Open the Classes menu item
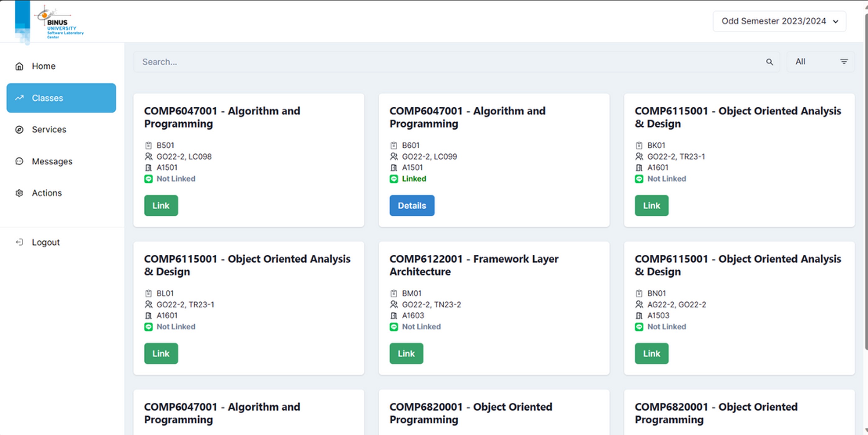The image size is (868, 435). pyautogui.click(x=61, y=98)
